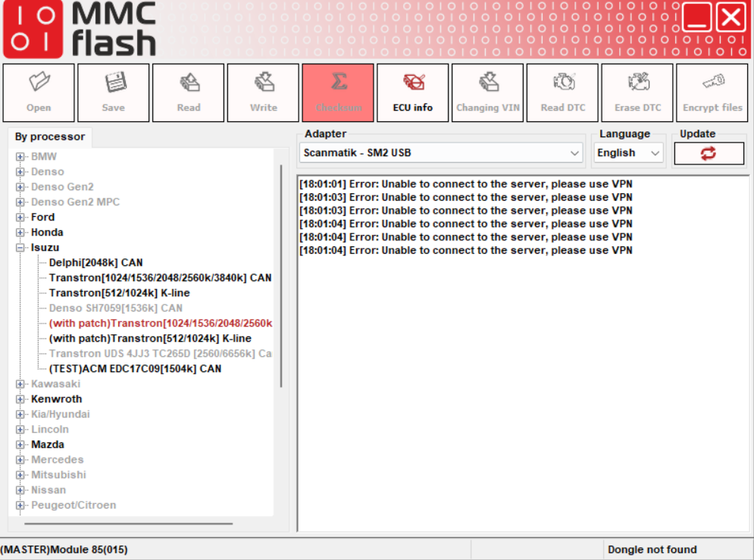Select the Honda label in tree
The image size is (754, 560).
pos(47,232)
